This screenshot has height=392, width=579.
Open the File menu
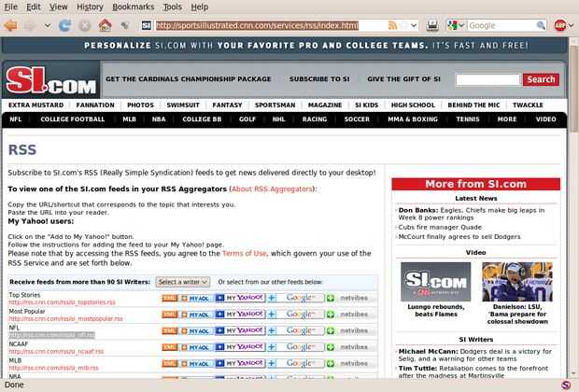pyautogui.click(x=10, y=7)
